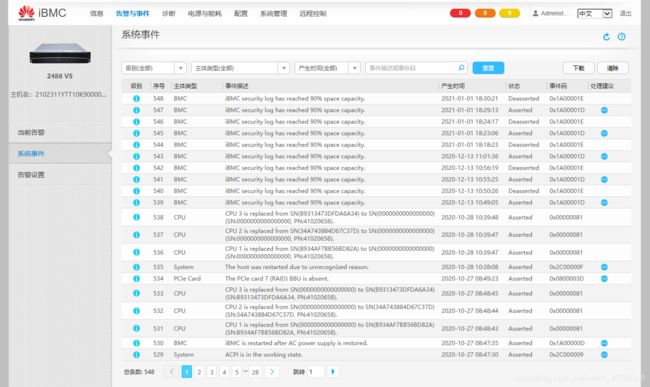The height and width of the screenshot is (387, 650).
Task: Click the blue reset button beside search
Action: coord(488,68)
